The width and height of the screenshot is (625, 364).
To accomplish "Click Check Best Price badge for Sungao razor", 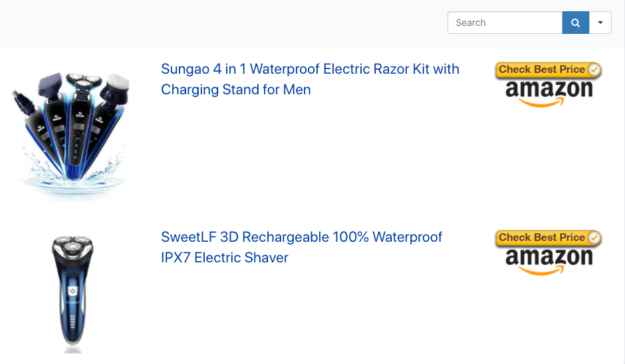I will [542, 69].
